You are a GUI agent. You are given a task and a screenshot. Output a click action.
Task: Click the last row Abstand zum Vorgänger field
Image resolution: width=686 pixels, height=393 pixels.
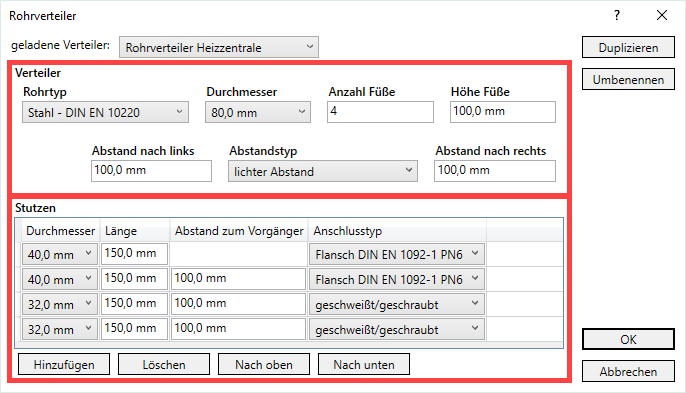click(238, 329)
